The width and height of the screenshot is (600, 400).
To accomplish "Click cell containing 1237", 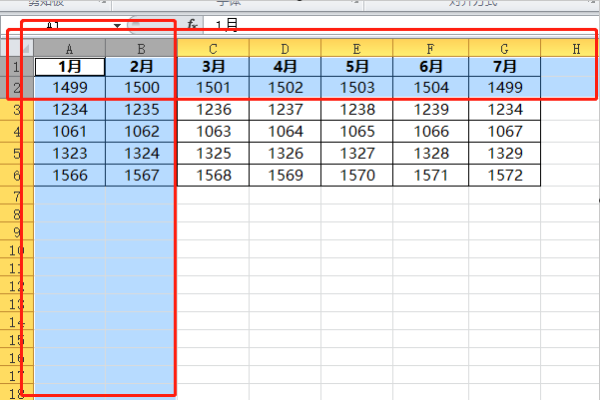I will (x=285, y=110).
